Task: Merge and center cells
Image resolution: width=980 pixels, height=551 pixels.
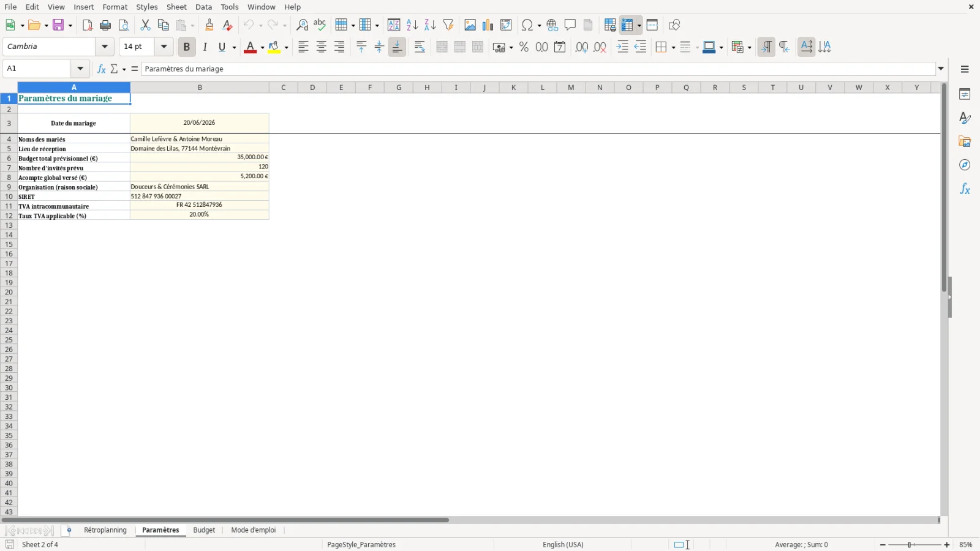Action: (442, 47)
